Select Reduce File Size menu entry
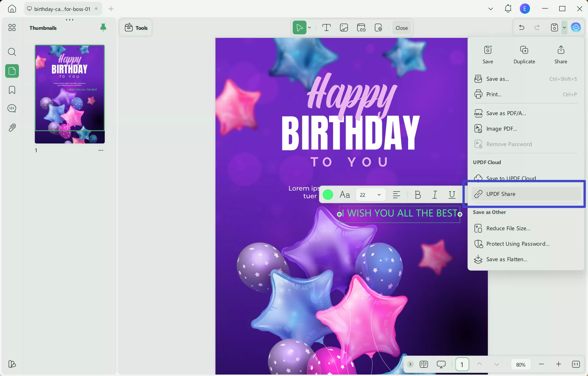Screen dimensions: 588x376 [x=508, y=228]
